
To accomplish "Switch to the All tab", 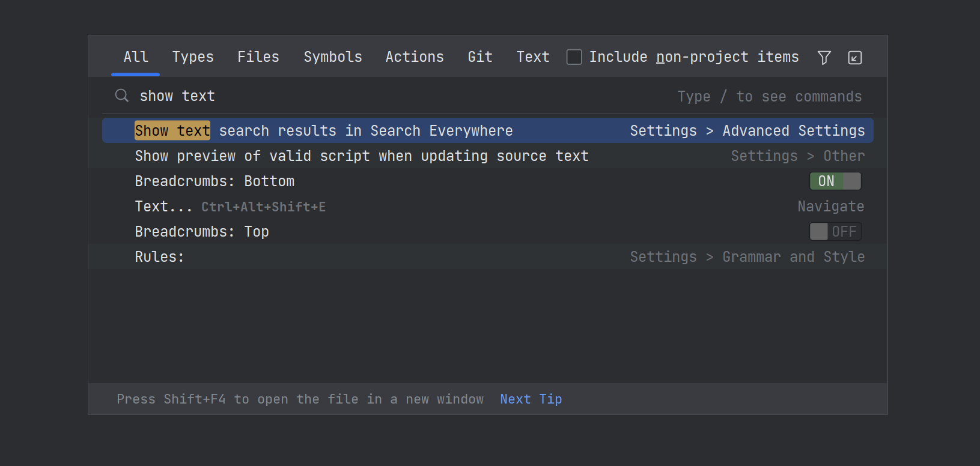I will point(135,57).
